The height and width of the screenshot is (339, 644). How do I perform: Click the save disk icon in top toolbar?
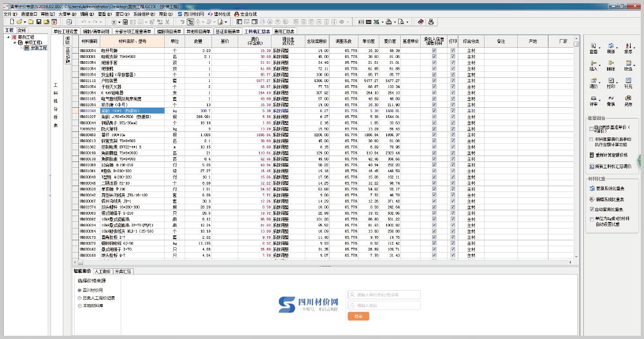click(x=39, y=22)
